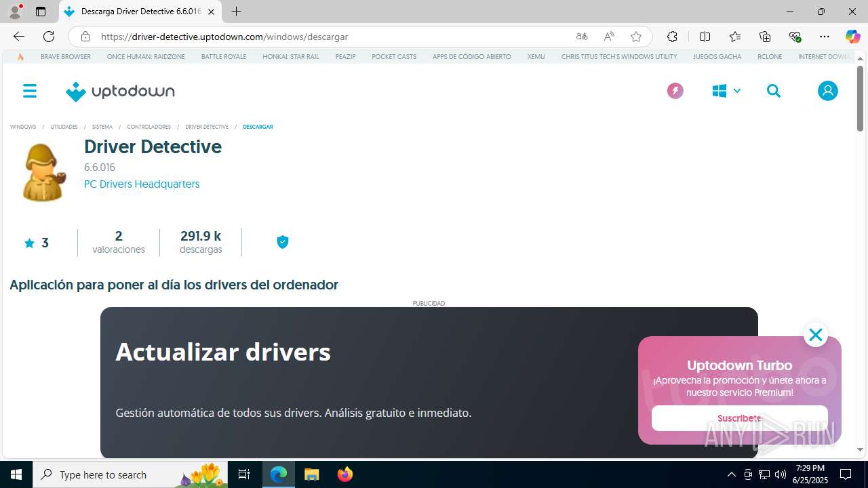Open XEMU bookmark
The image size is (868, 488).
pyautogui.click(x=536, y=57)
